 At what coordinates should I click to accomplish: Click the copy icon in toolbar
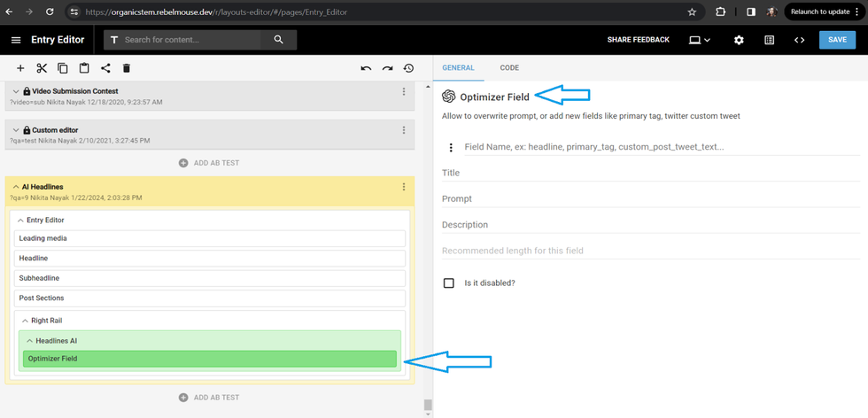(63, 68)
